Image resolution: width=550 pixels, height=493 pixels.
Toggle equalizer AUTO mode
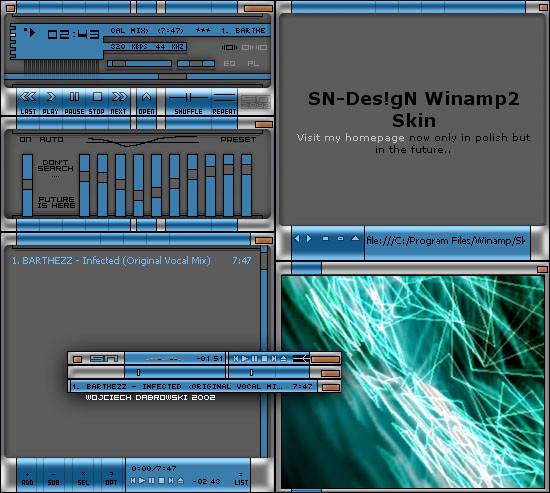pos(51,140)
